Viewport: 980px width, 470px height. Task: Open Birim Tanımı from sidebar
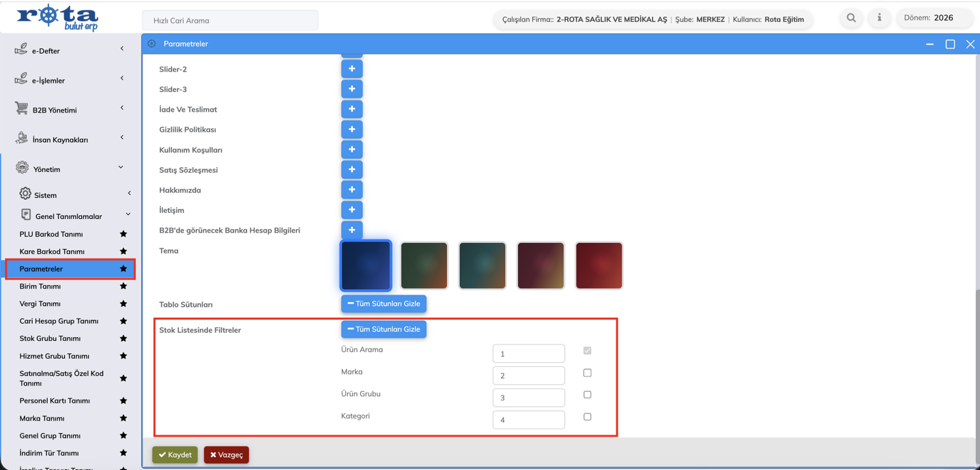(x=40, y=287)
